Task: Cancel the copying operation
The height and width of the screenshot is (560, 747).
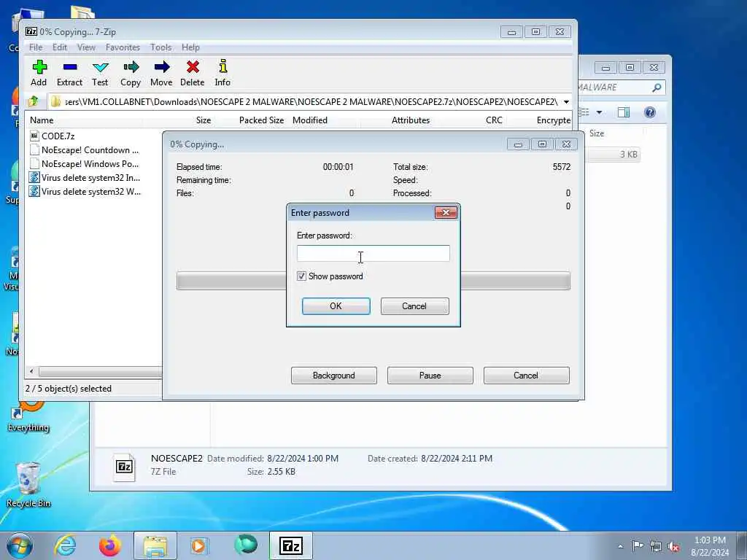Action: click(527, 376)
